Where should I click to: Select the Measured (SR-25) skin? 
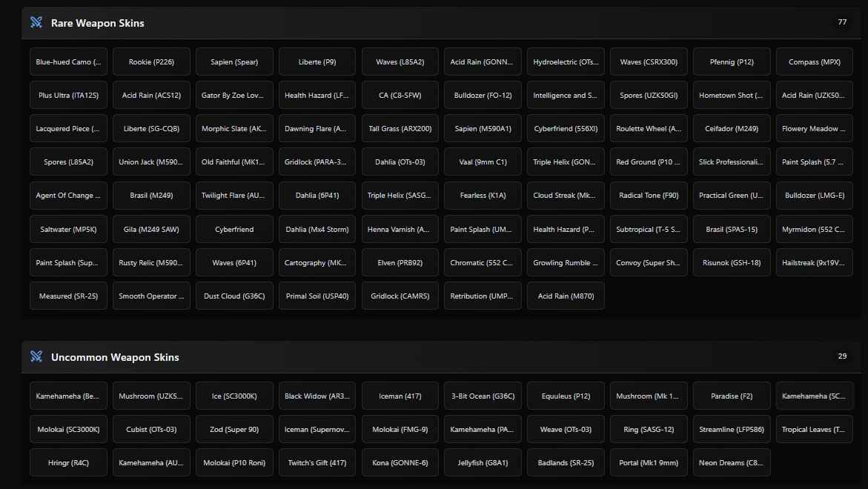coord(68,296)
